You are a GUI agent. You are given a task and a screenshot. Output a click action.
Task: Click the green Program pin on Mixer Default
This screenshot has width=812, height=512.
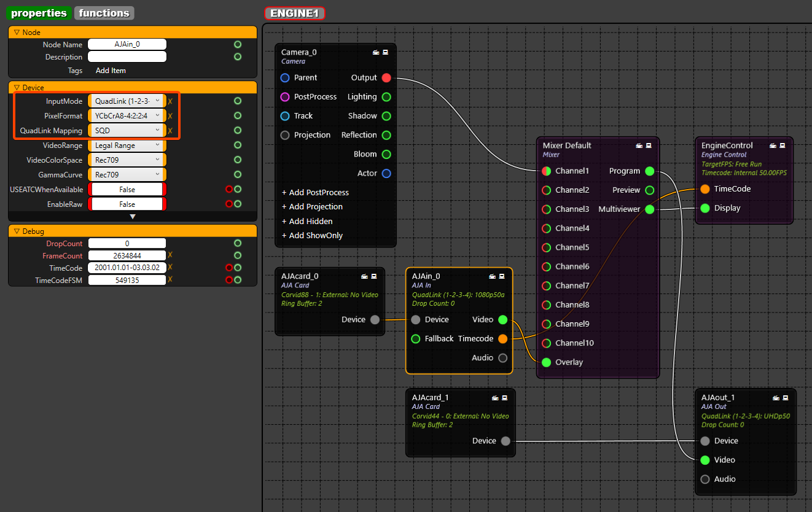650,171
